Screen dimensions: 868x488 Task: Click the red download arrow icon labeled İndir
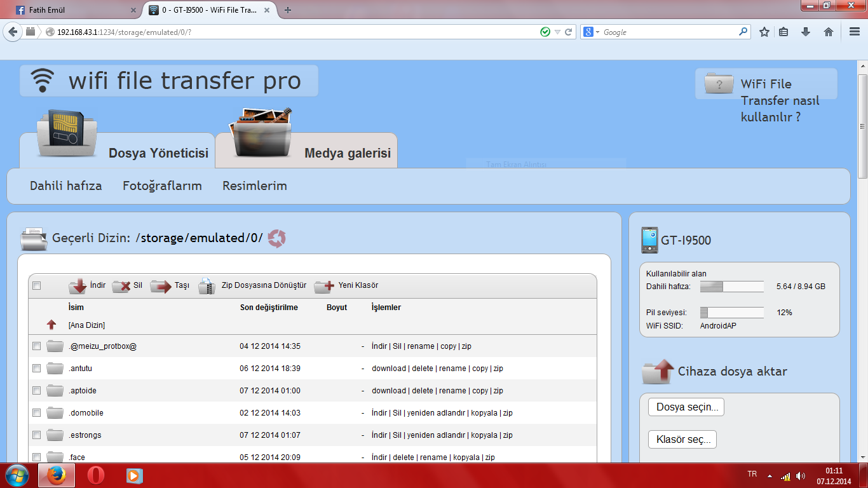78,287
